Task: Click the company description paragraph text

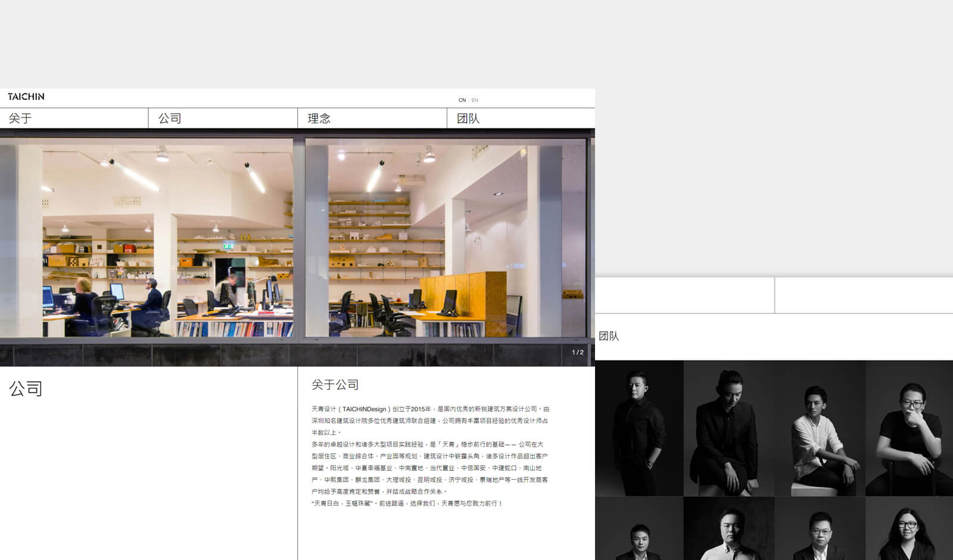Action: [429, 456]
